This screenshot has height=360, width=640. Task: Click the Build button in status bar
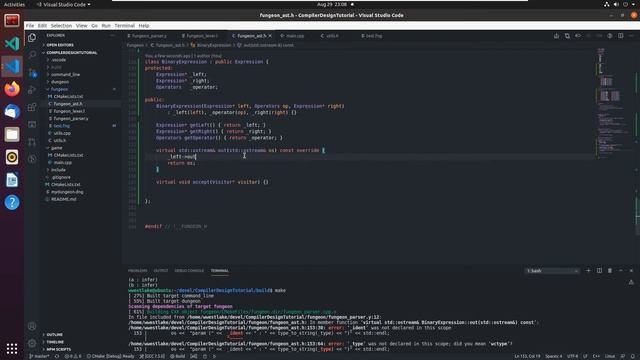(178, 356)
